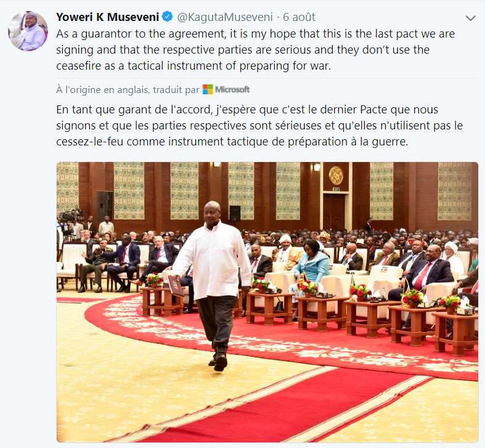Click the flower bouquet on the leftmost table
This screenshot has width=485, height=448.
click(x=154, y=280)
